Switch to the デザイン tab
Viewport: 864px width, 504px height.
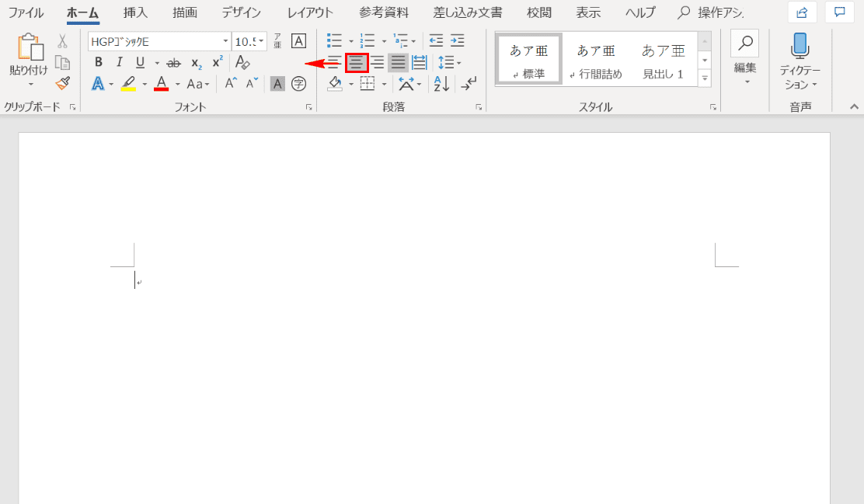coord(242,12)
